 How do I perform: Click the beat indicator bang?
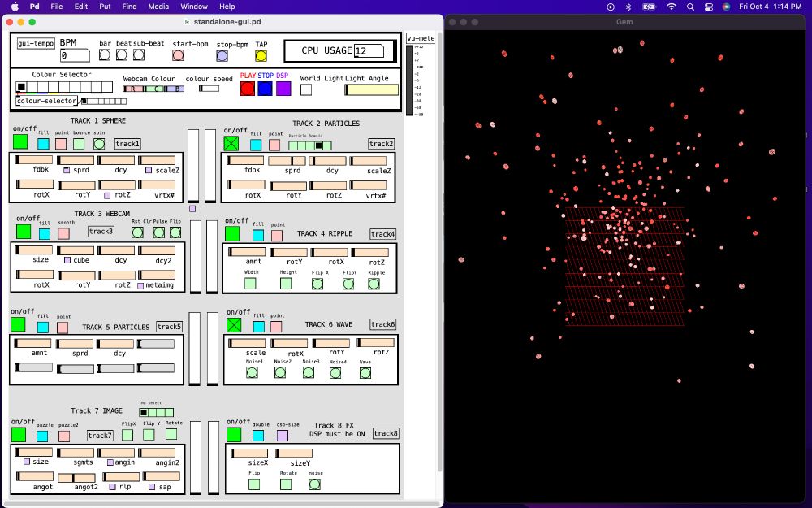122,54
